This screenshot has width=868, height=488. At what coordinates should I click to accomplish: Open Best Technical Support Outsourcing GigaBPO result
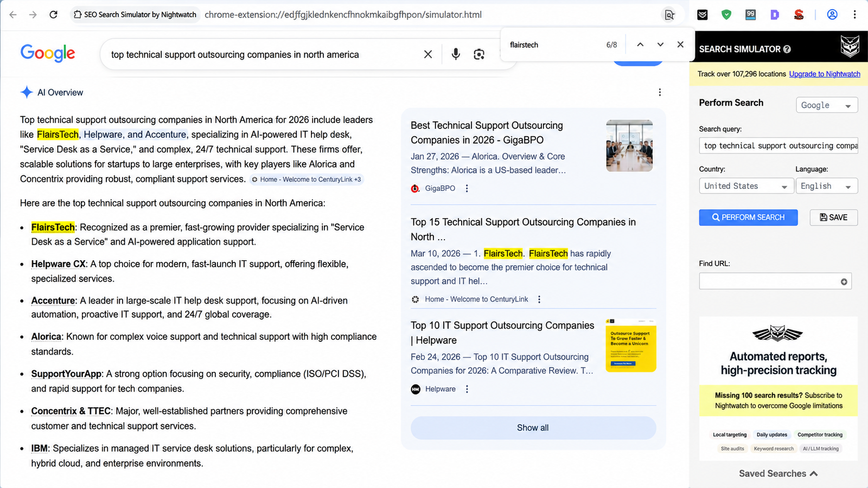(487, 133)
